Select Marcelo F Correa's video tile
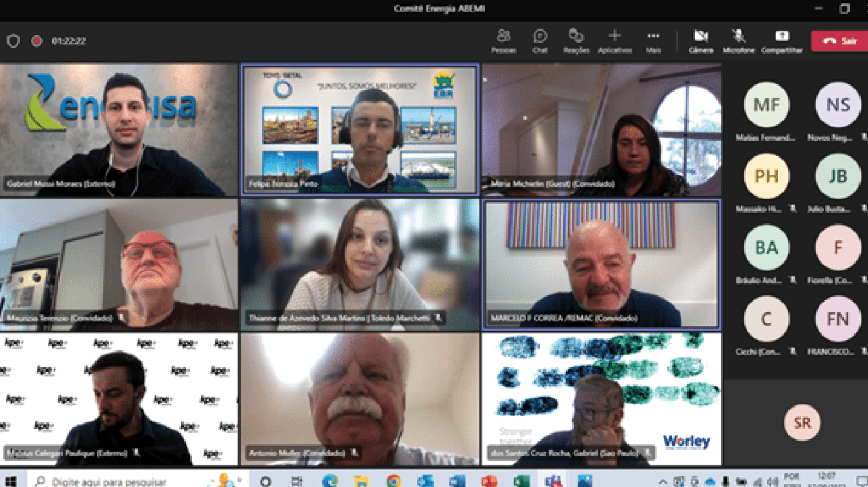 (x=601, y=264)
